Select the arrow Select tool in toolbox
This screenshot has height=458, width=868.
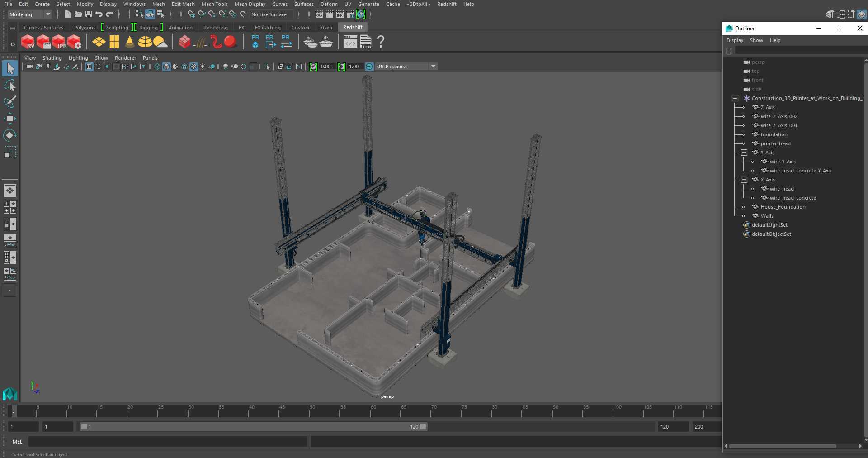tap(10, 69)
